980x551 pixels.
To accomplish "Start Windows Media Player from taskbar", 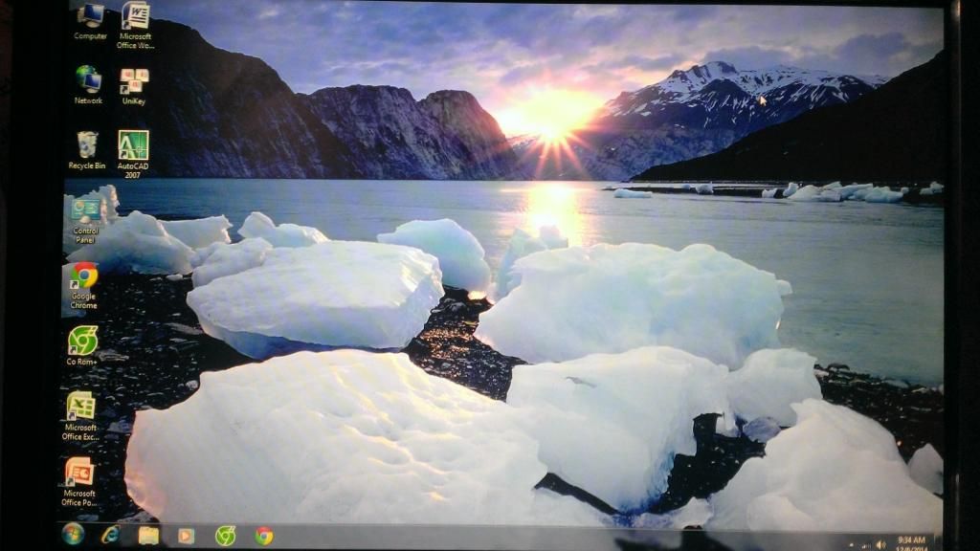I will click(x=186, y=536).
